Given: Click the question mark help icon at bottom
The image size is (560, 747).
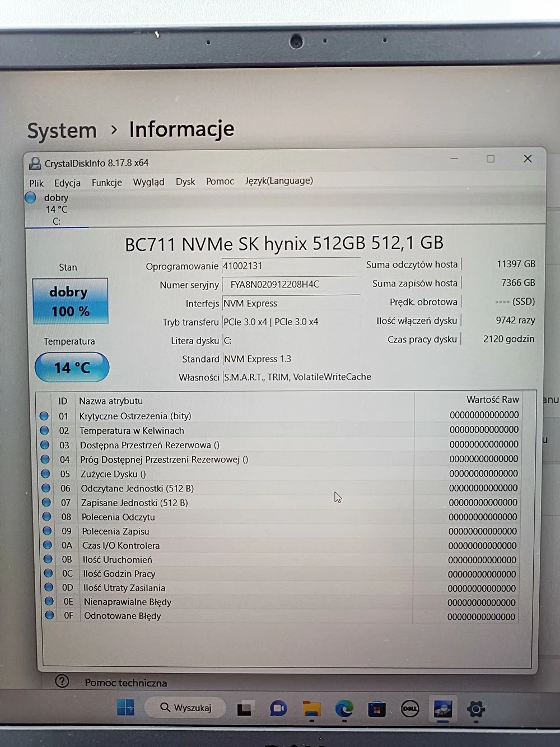Looking at the screenshot, I should 62,681.
